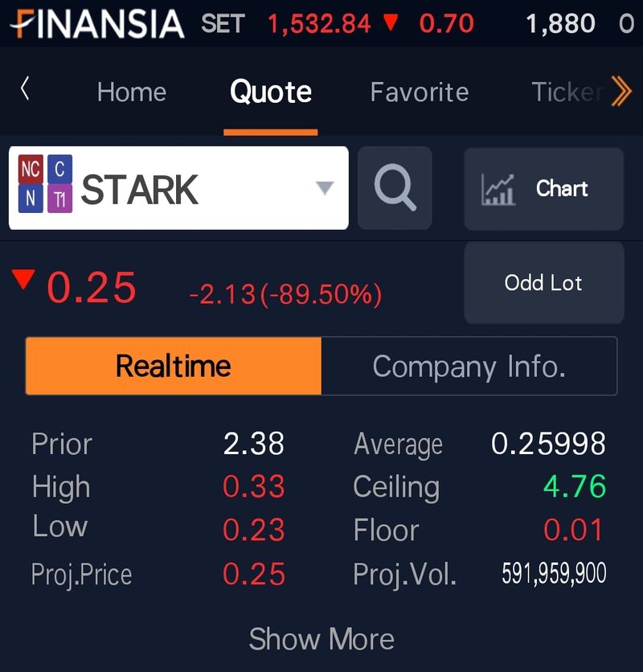Switch to the Favorite tab
The height and width of the screenshot is (672, 643).
pos(420,92)
